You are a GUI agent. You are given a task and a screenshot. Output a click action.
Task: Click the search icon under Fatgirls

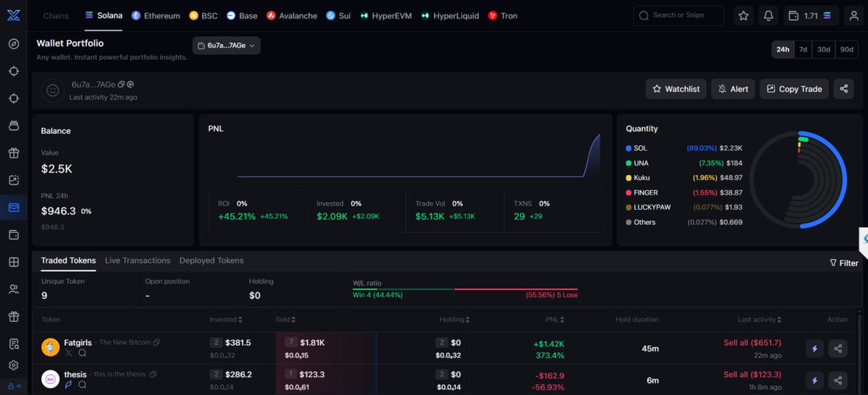[x=82, y=353]
